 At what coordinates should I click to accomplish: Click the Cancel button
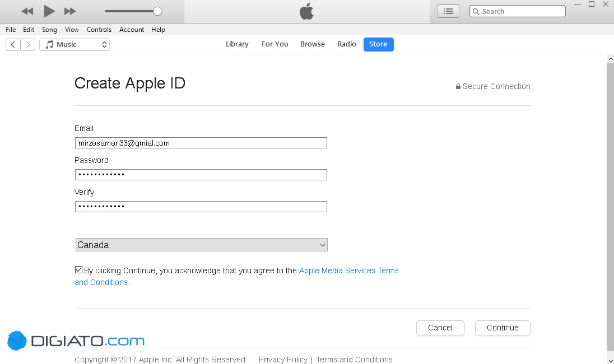click(440, 328)
